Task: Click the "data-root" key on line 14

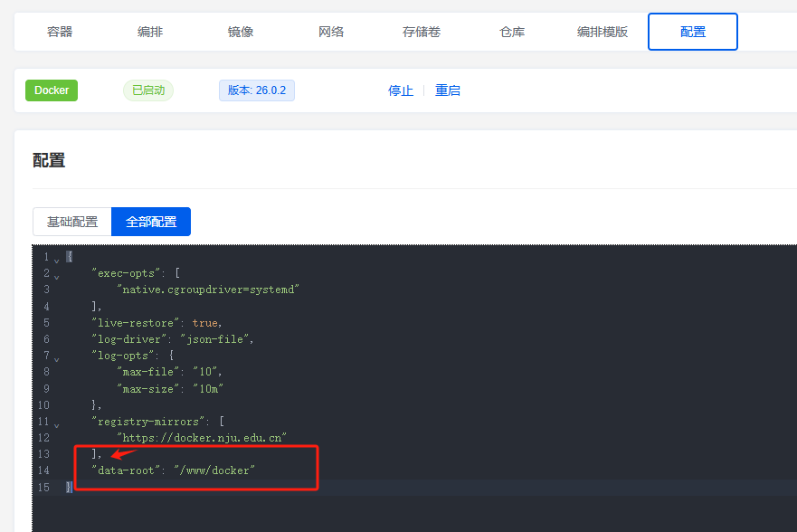Action: coord(126,470)
